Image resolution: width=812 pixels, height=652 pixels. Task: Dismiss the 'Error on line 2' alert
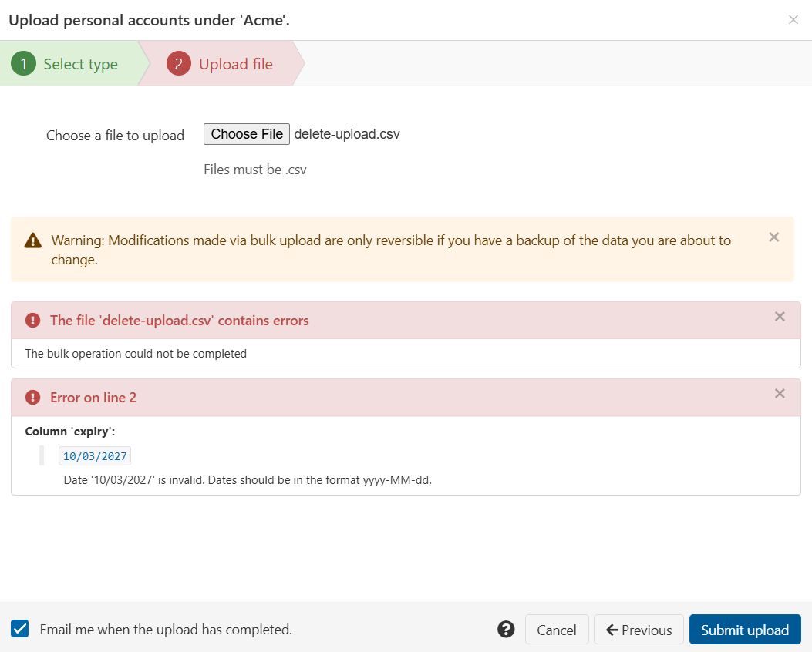tap(780, 394)
